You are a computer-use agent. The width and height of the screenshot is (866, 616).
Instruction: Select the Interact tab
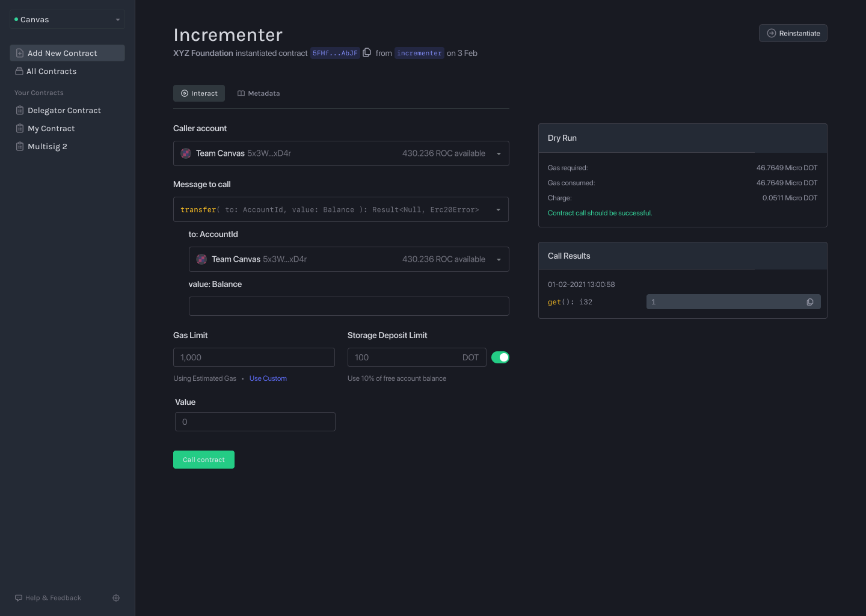click(199, 93)
